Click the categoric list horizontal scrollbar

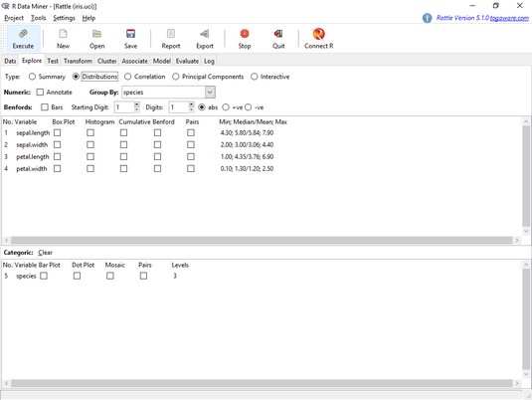click(x=262, y=383)
